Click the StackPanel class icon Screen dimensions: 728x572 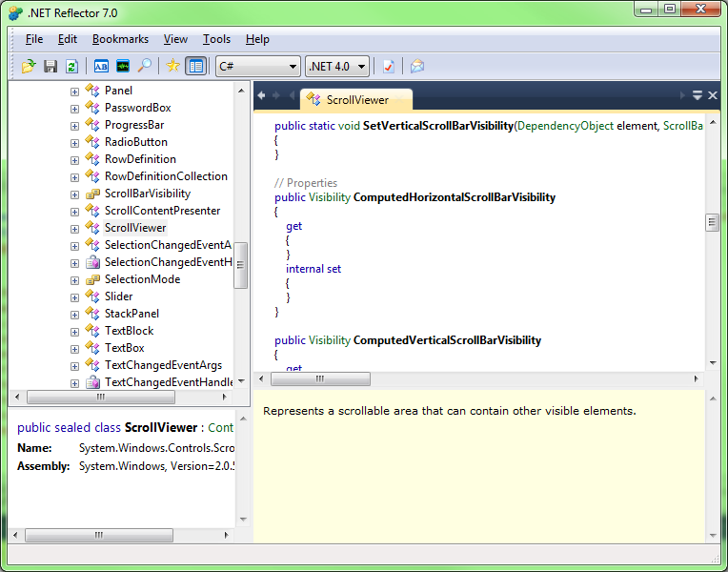(92, 314)
